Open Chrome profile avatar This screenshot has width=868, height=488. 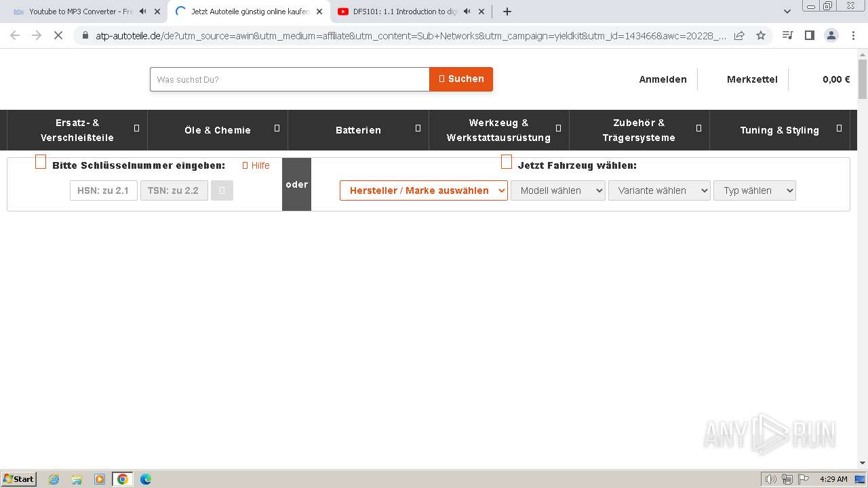[831, 35]
